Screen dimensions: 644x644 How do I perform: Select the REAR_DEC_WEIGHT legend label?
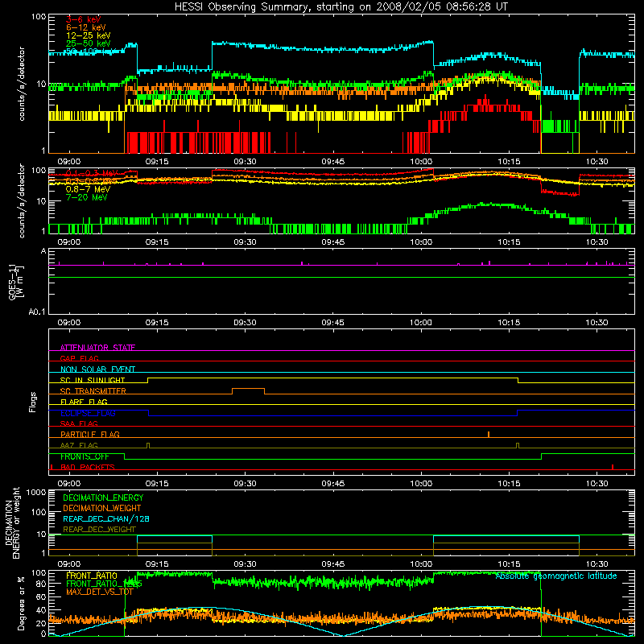coord(99,530)
